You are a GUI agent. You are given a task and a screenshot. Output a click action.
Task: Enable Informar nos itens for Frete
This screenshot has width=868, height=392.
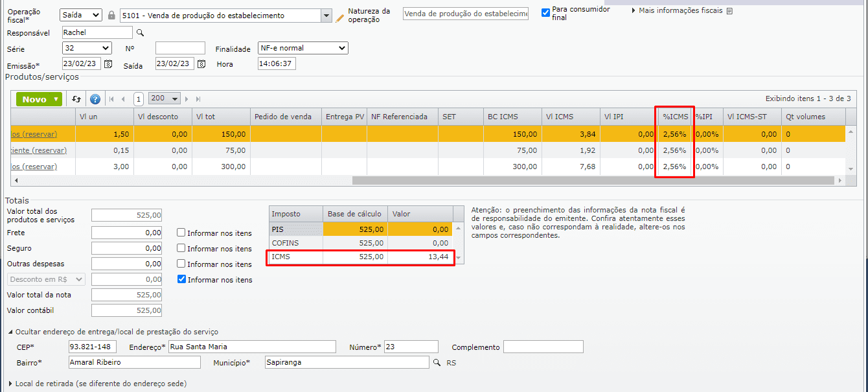click(180, 233)
